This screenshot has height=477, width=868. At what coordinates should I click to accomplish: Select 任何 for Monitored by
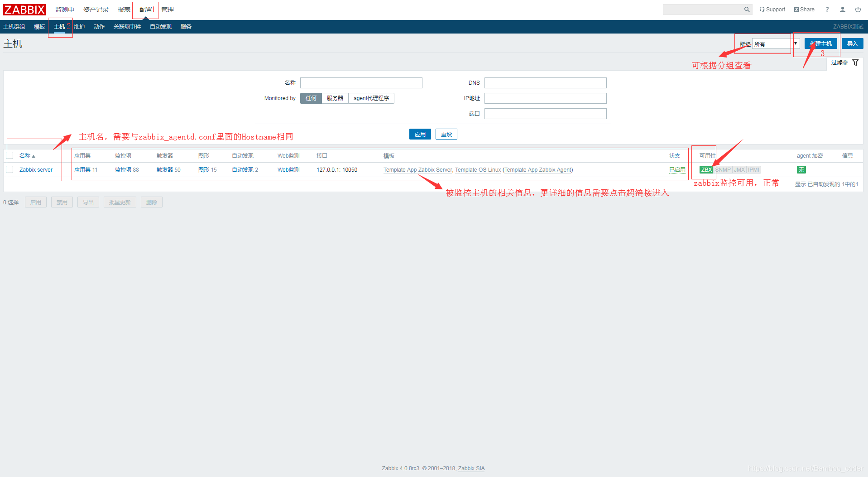click(x=311, y=98)
